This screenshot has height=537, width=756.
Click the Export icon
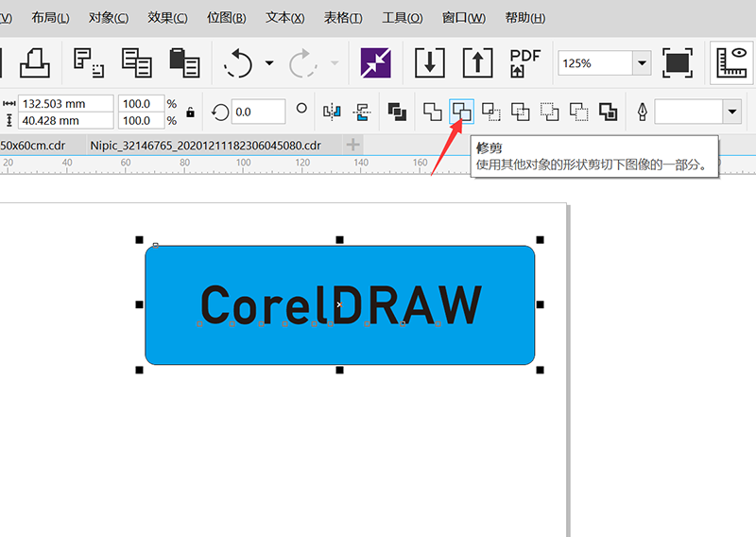[x=477, y=62]
